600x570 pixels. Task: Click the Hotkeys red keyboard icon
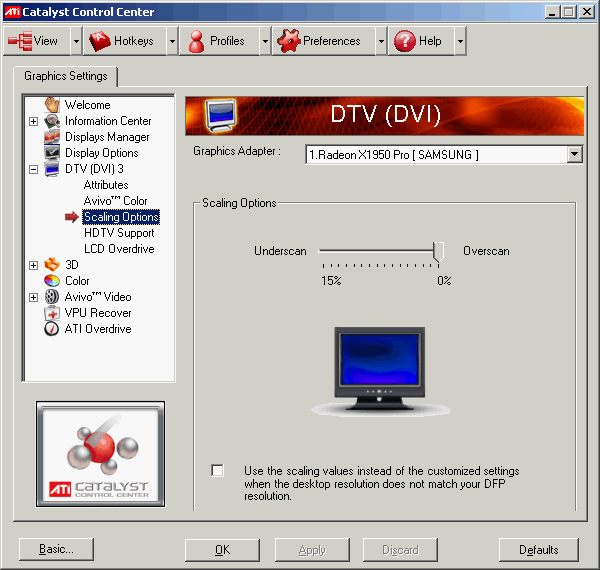coord(99,41)
